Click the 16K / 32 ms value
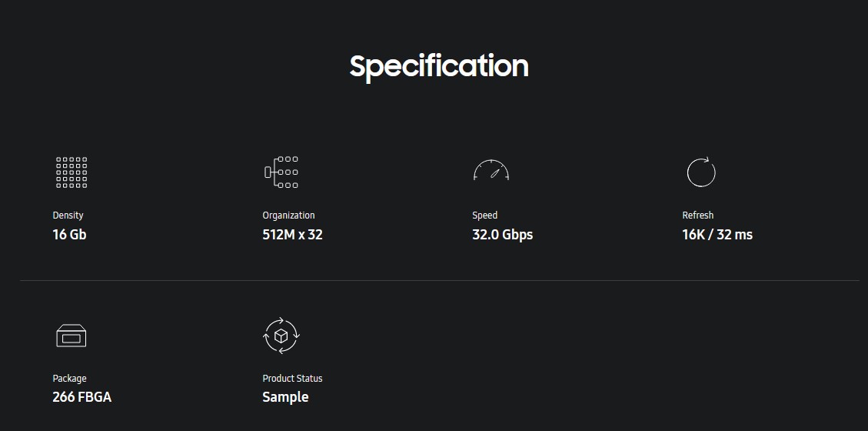This screenshot has height=431, width=868. 717,235
